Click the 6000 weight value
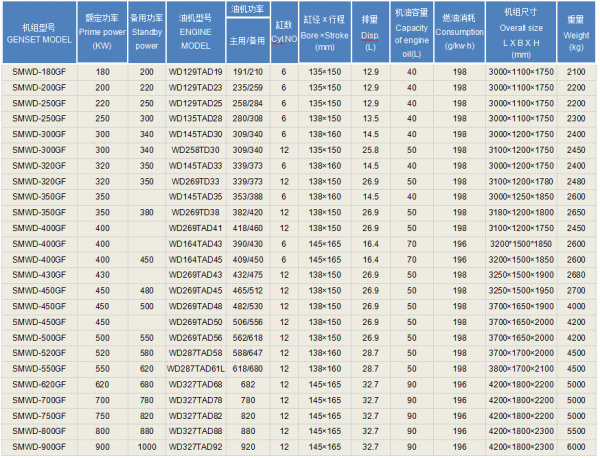600x458 pixels. pos(576,447)
